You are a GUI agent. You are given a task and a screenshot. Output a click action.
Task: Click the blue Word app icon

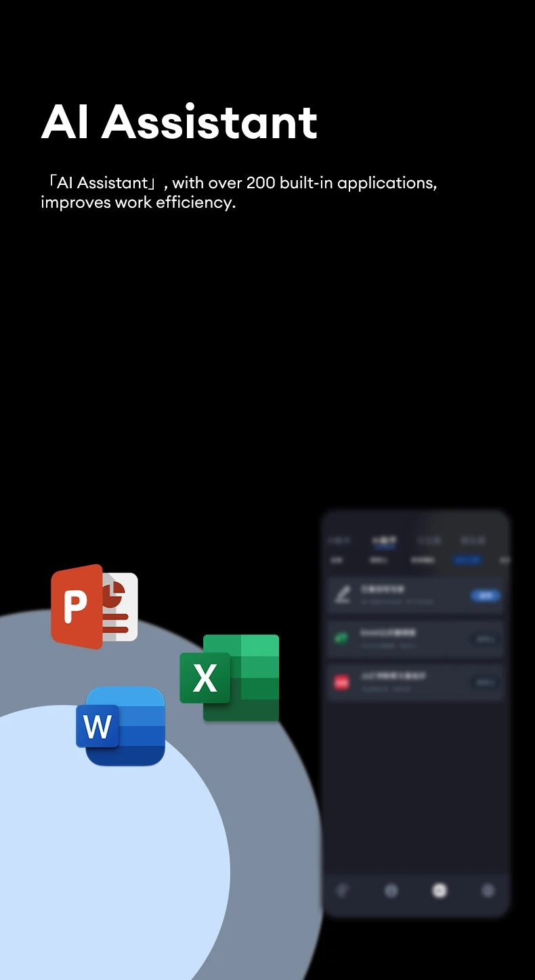pyautogui.click(x=121, y=726)
